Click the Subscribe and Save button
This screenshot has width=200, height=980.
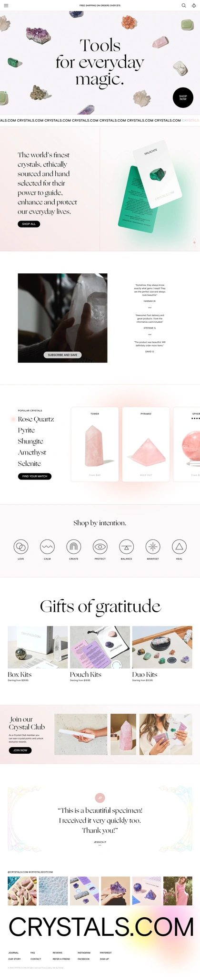click(x=62, y=355)
